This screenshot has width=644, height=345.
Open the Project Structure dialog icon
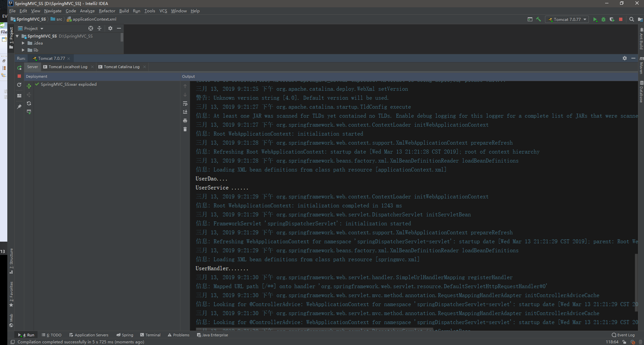click(x=640, y=20)
